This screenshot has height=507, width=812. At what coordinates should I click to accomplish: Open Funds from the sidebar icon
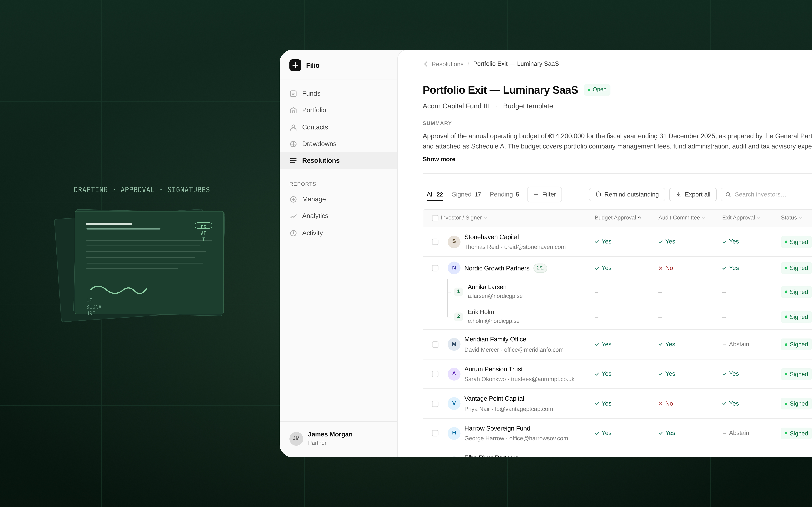(x=293, y=94)
